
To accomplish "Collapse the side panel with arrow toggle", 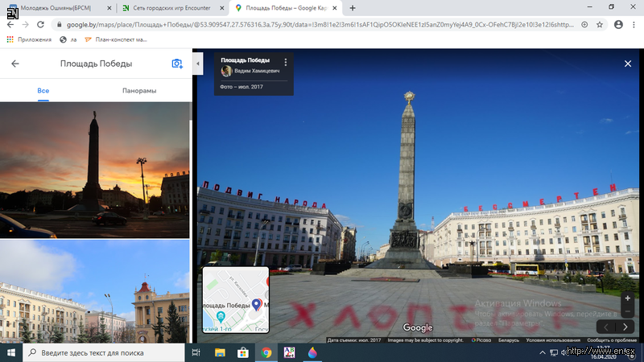I will click(198, 61).
